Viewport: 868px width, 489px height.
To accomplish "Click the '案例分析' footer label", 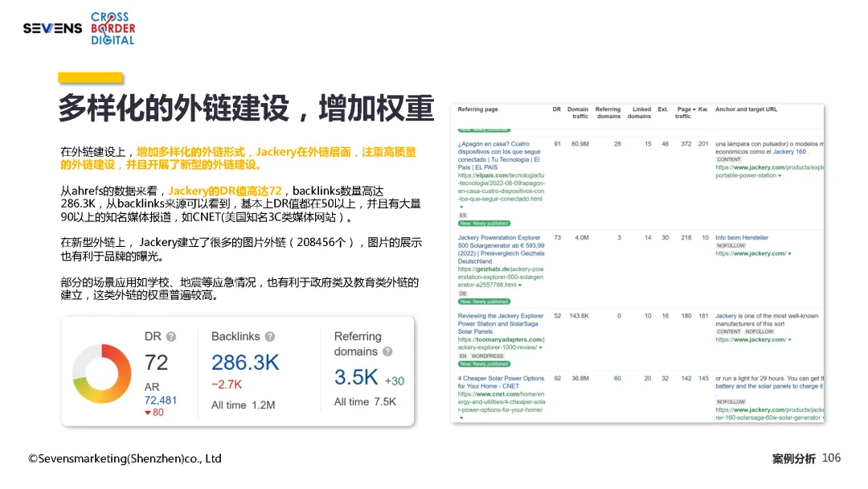I will click(794, 459).
